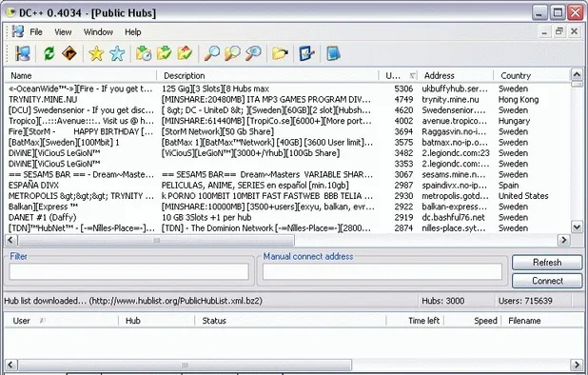
Task: Click the Manual connect address field
Action: [x=382, y=271]
